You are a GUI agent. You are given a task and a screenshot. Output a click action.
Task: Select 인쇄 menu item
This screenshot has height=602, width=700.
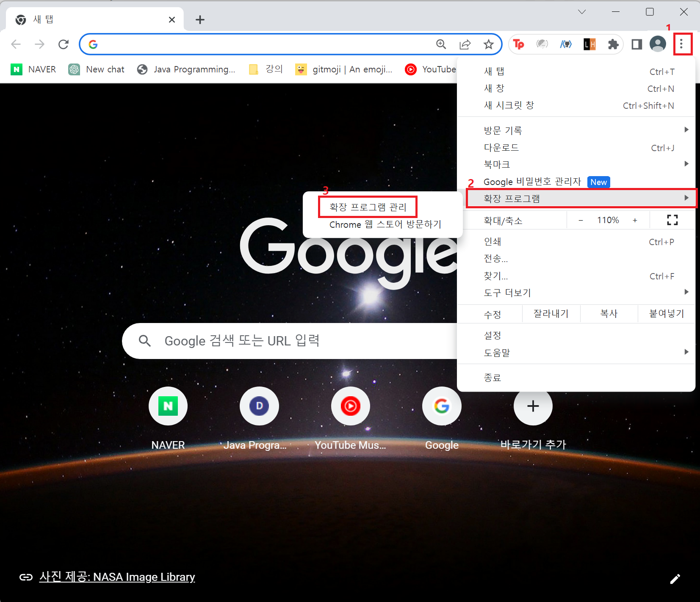[x=576, y=242]
